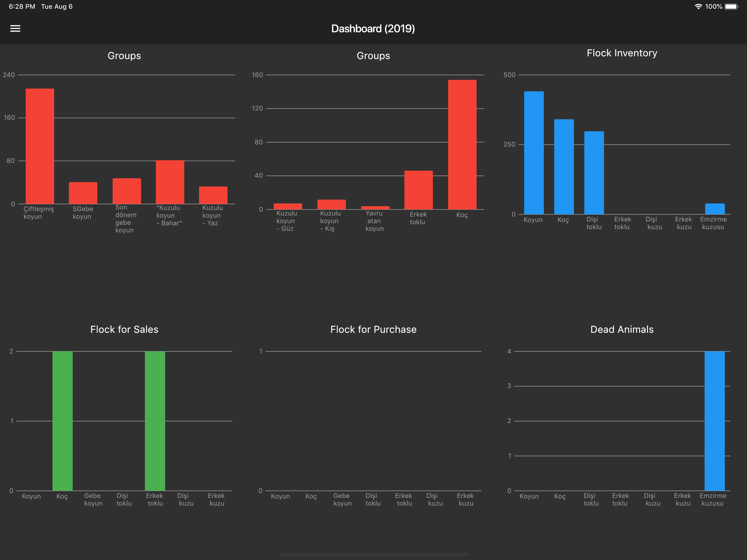The height and width of the screenshot is (560, 747).
Task: Tap the Koyun label in Flock for Purchase
Action: click(x=280, y=496)
